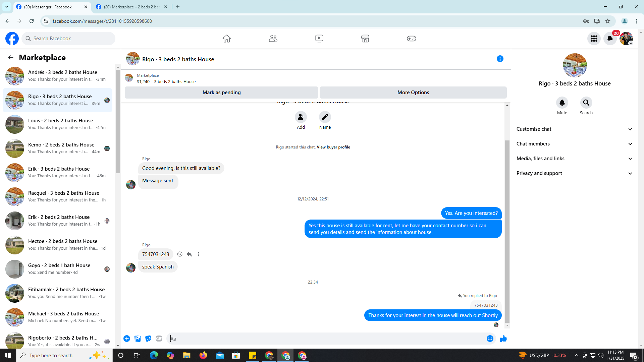Choose a sticker
This screenshot has height=362, width=644.
click(x=148, y=339)
